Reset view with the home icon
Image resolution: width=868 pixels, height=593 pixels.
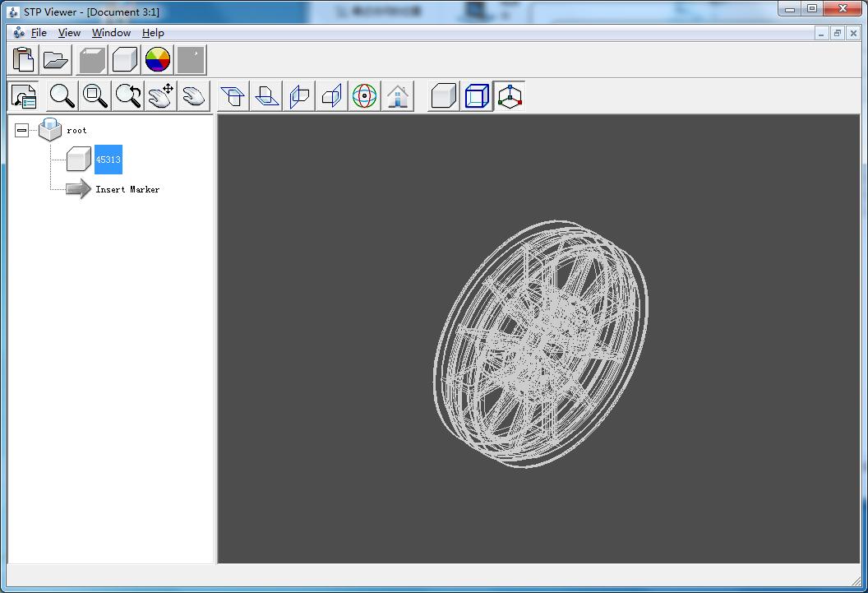pos(398,95)
